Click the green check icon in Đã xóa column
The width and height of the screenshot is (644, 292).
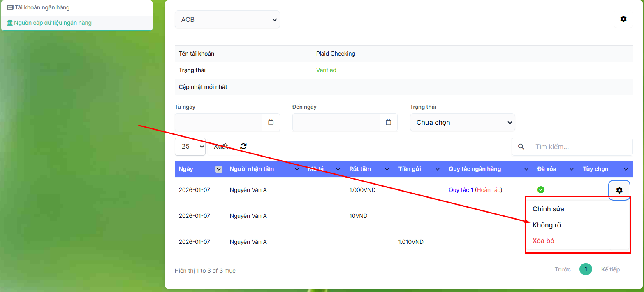(541, 190)
